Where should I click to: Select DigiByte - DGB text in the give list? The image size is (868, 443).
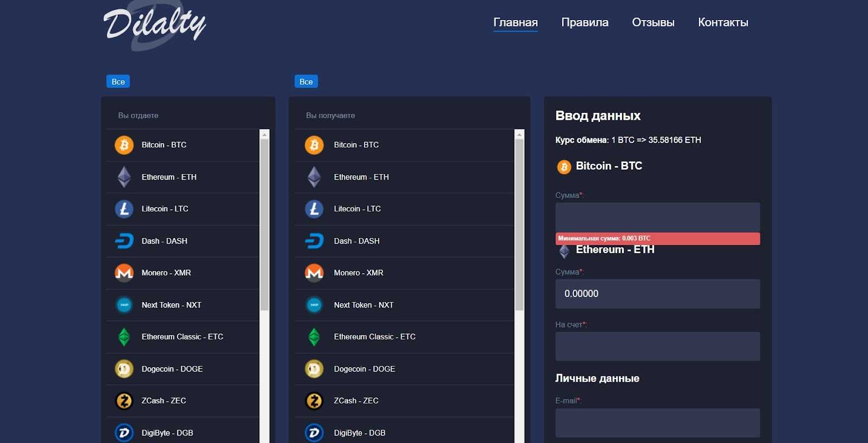pyautogui.click(x=167, y=433)
